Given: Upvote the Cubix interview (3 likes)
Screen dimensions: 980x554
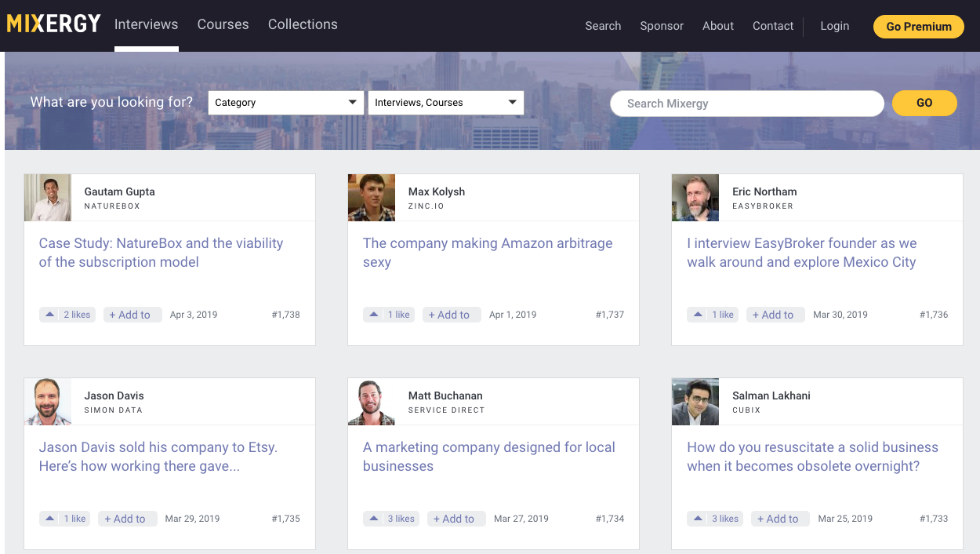Looking at the screenshot, I should pos(716,519).
